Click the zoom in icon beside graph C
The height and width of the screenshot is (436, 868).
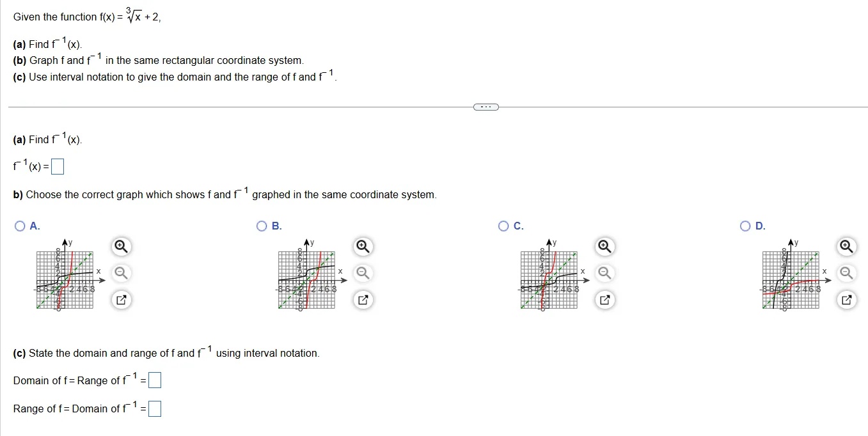[604, 246]
